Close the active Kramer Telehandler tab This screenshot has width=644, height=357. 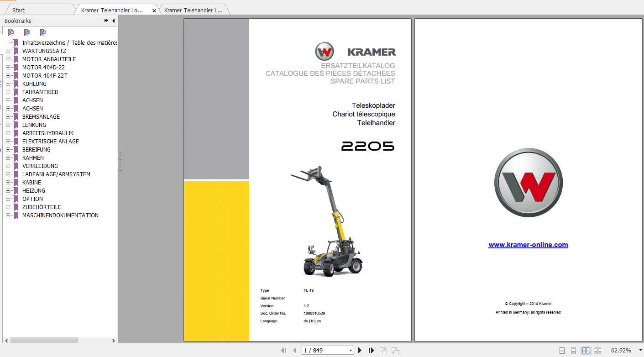154,10
